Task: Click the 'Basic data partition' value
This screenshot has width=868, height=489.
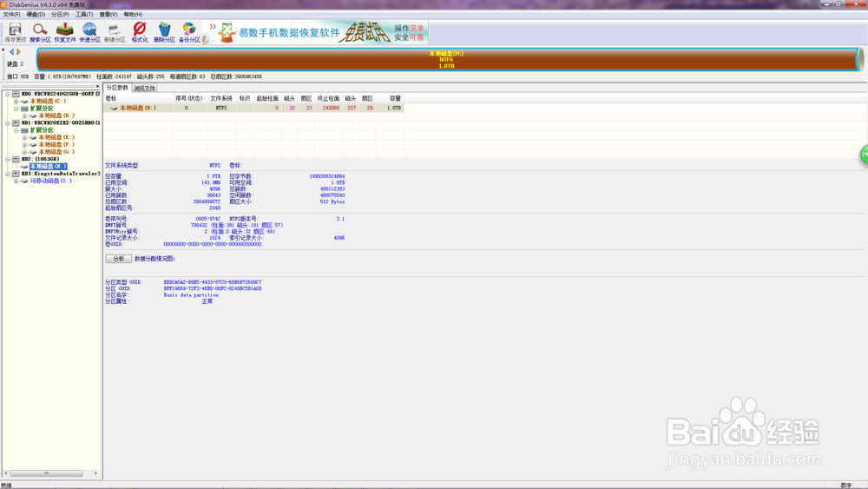Action: (190, 295)
